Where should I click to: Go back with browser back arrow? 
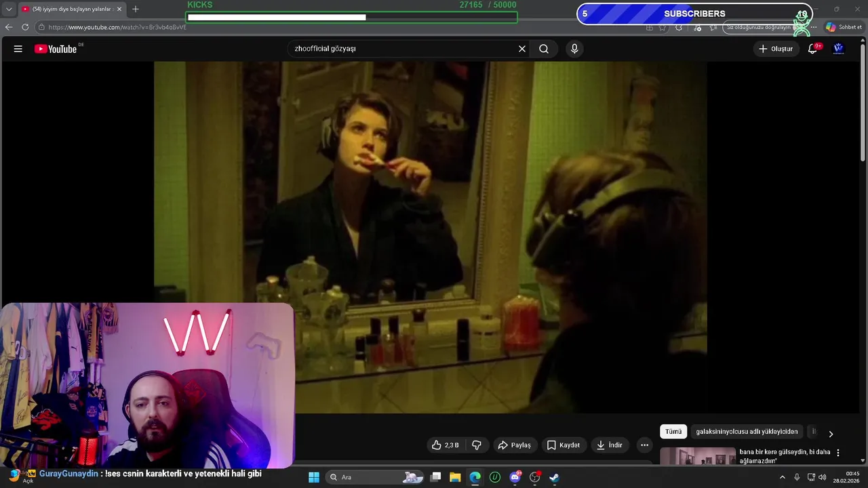click(9, 27)
